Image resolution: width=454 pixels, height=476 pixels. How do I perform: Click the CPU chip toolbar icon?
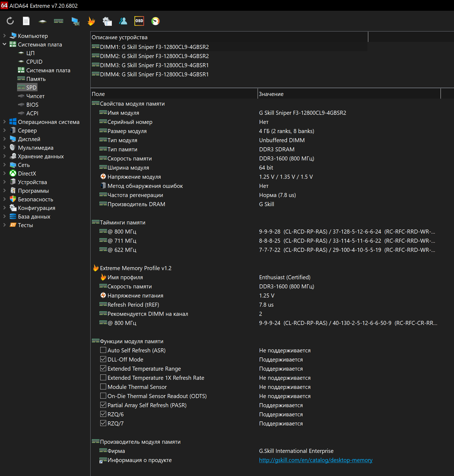tap(42, 21)
